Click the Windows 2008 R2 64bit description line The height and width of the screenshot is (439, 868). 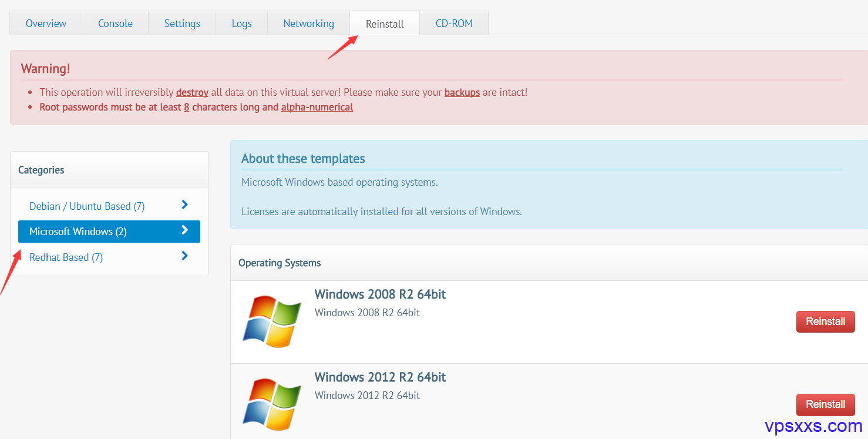tap(367, 313)
